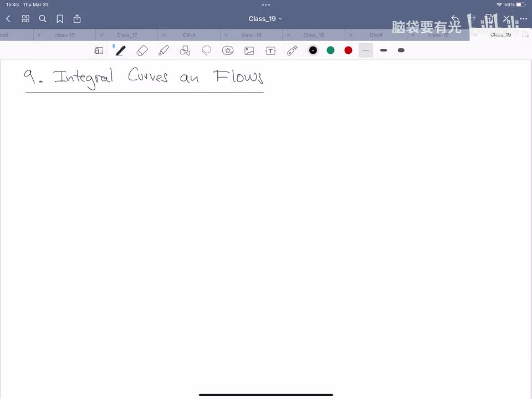Switch to the lowercase class-18 tab
The height and width of the screenshot is (399, 532).
(252, 35)
